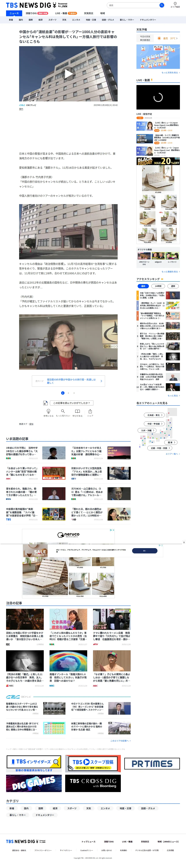This screenshot has height=868, width=186.
Task: Click もっと天気を見る link
Action: (x=170, y=72)
